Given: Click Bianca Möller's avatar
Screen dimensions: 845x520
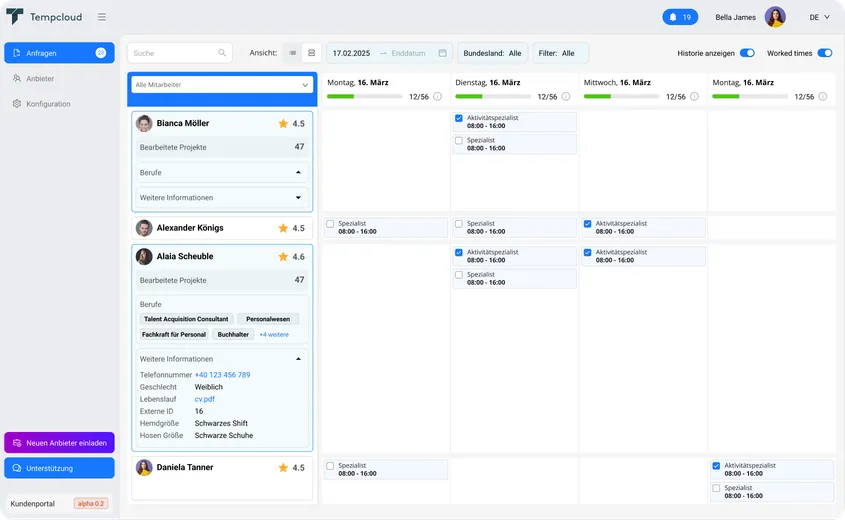Looking at the screenshot, I should pyautogui.click(x=144, y=123).
